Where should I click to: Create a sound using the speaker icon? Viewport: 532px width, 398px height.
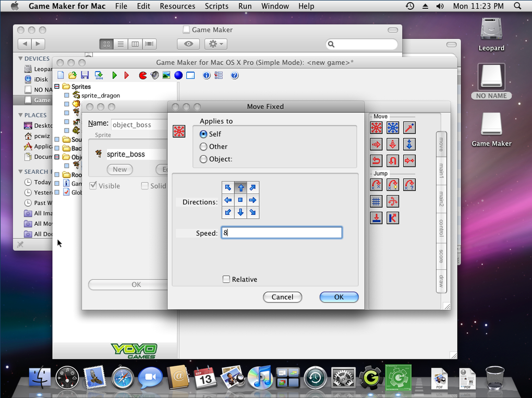pos(155,75)
